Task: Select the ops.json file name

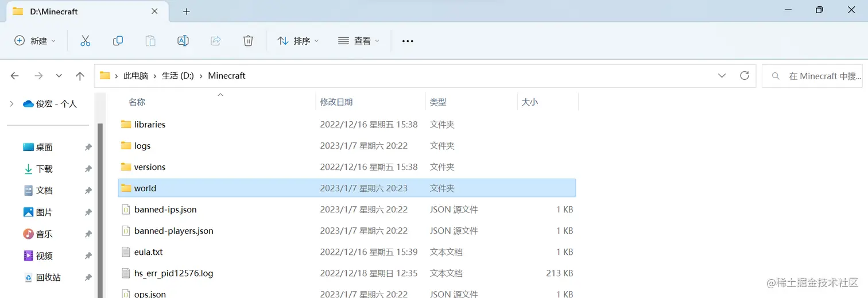Action: tap(150, 294)
